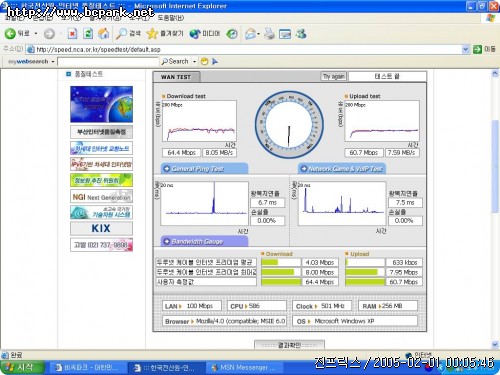Click the Try again button
Viewport: 500px width, 375px height.
click(x=334, y=76)
